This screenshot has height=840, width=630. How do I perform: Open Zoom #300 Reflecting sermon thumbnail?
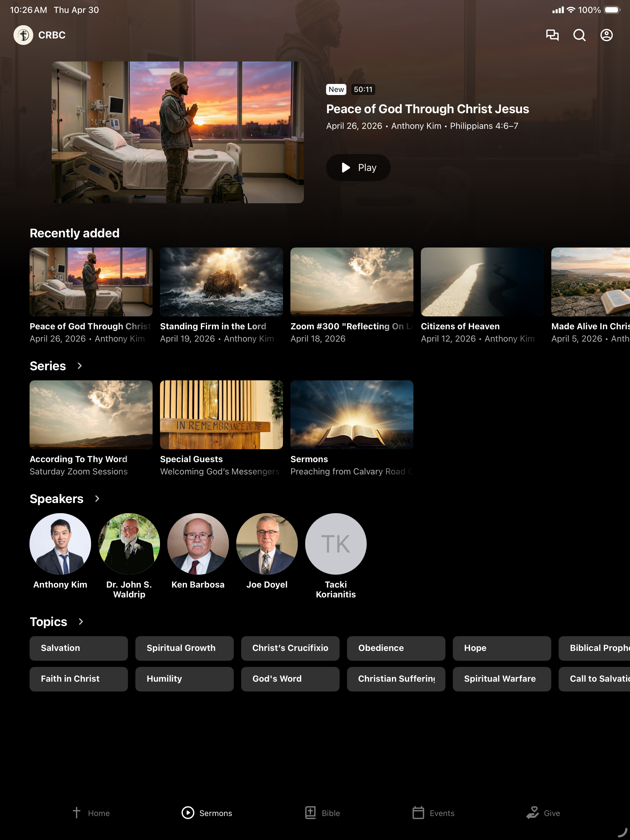352,282
